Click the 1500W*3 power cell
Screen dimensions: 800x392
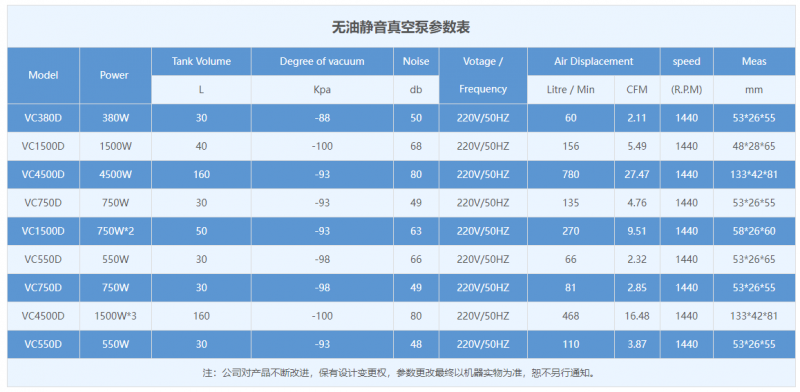[115, 316]
